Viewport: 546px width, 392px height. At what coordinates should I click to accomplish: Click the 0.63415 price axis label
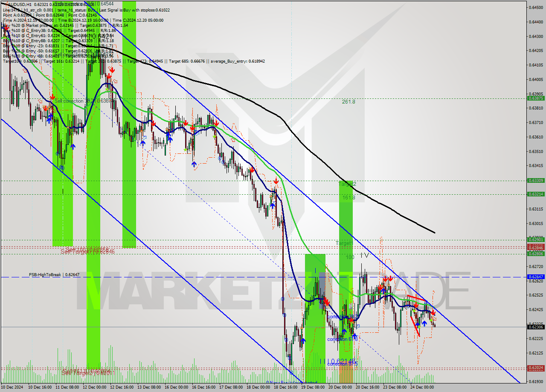click(536, 165)
